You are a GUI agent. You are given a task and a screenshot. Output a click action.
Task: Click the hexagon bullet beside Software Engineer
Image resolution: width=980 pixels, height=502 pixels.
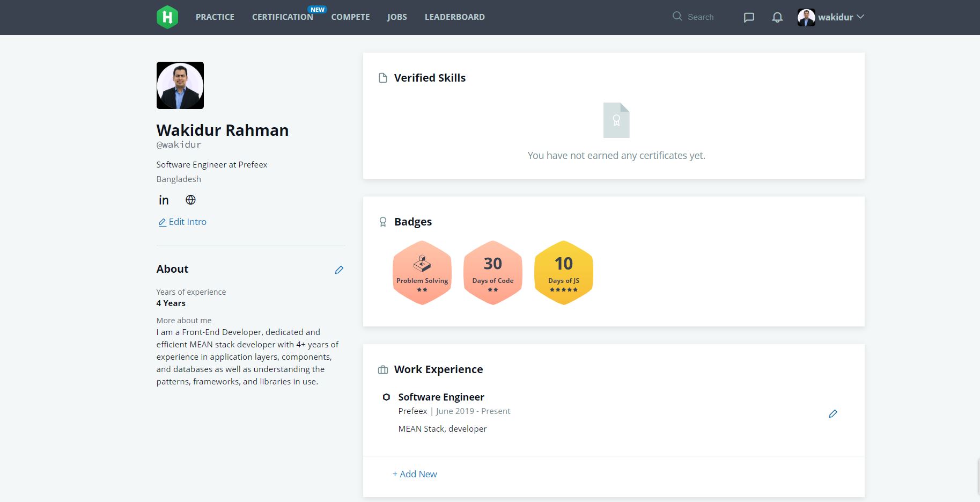386,397
